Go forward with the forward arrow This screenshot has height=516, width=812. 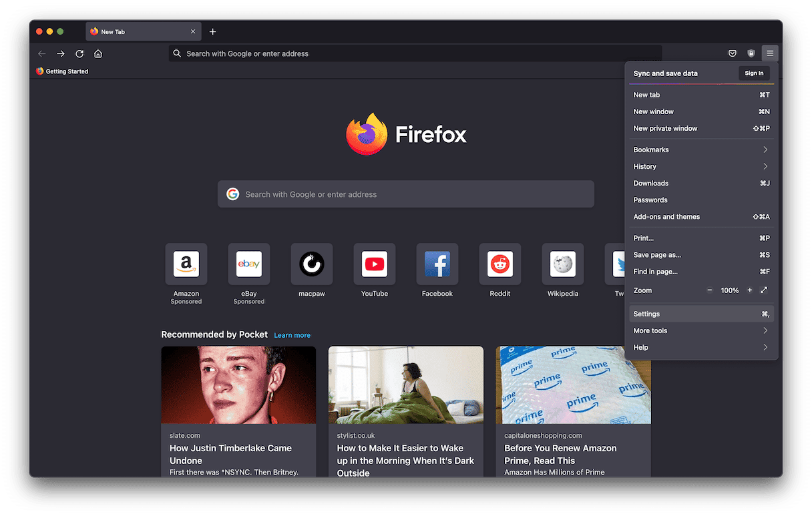pos(61,53)
